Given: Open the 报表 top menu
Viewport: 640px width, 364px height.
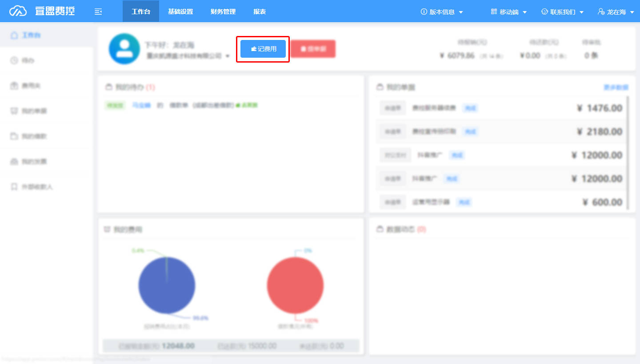Looking at the screenshot, I should 260,12.
